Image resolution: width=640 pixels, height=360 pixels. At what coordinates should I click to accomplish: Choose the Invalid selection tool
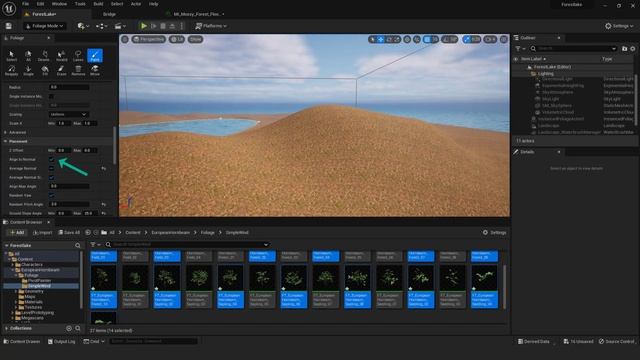pyautogui.click(x=61, y=56)
